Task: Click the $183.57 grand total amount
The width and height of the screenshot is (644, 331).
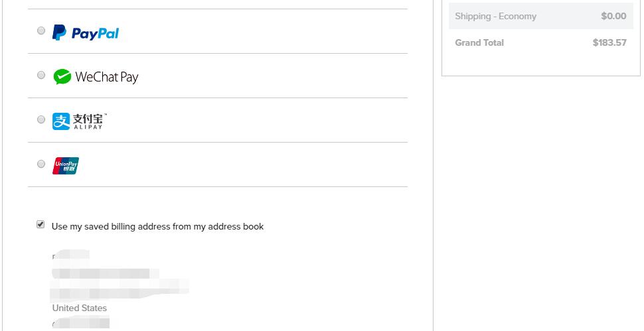Action: tap(609, 42)
